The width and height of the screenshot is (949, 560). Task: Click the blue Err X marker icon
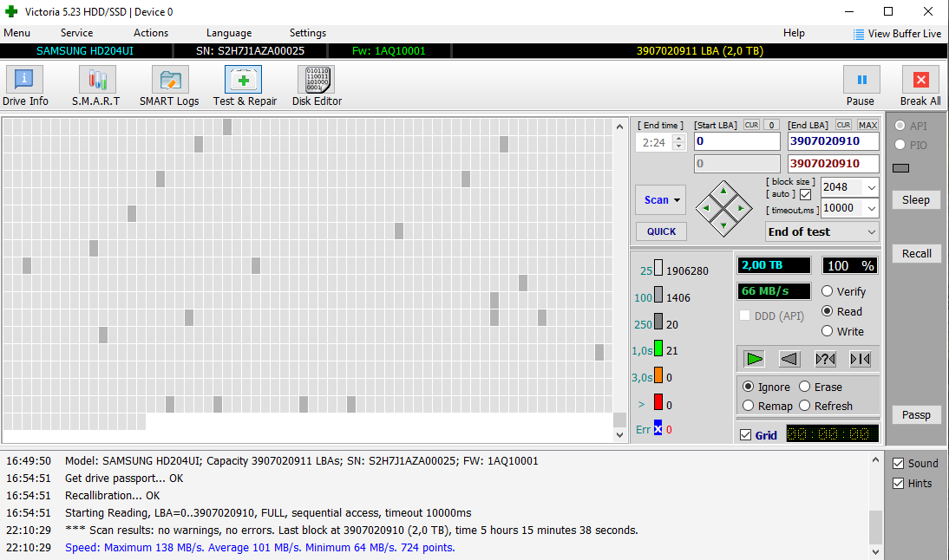tap(658, 427)
